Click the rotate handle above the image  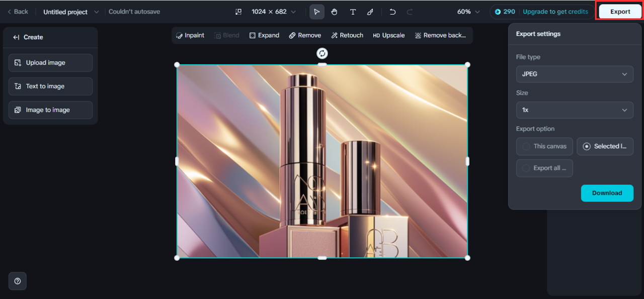pyautogui.click(x=322, y=53)
